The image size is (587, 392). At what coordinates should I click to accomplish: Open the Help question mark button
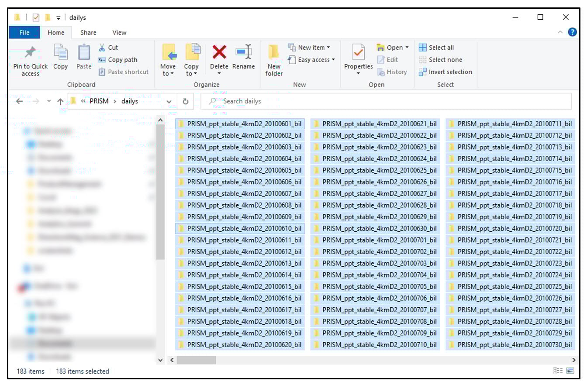(x=572, y=32)
